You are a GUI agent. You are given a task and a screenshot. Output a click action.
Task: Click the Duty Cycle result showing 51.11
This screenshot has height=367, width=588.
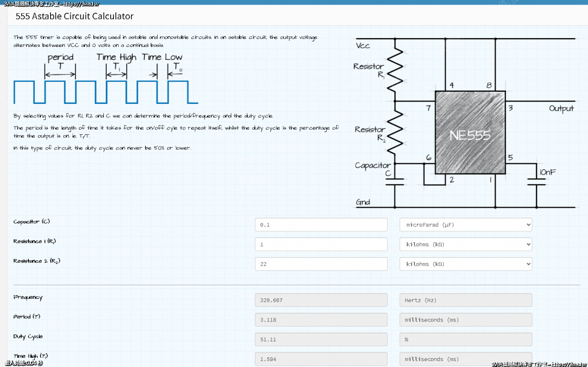pos(321,339)
